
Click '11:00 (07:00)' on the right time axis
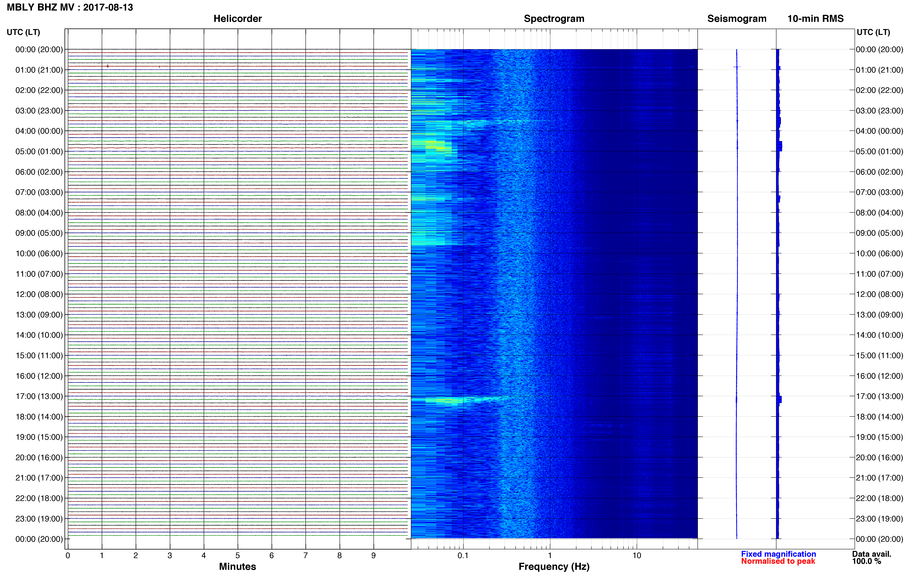(879, 274)
